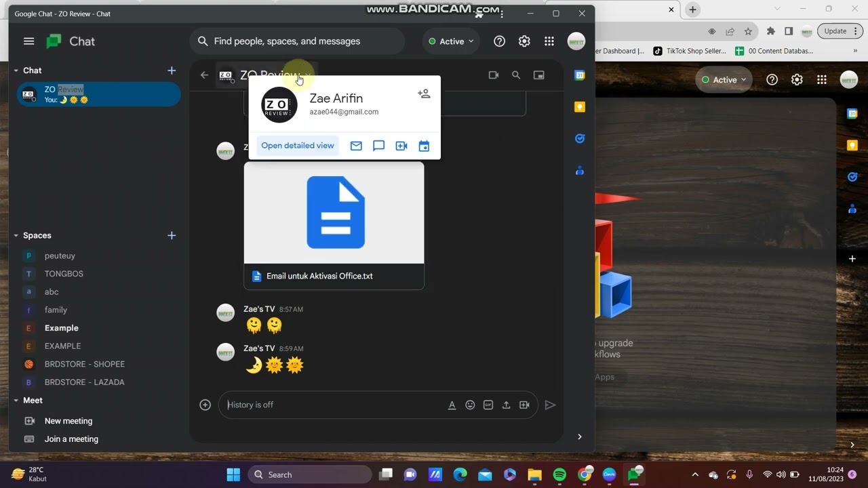
Task: Click the send message arrow
Action: coord(550,405)
